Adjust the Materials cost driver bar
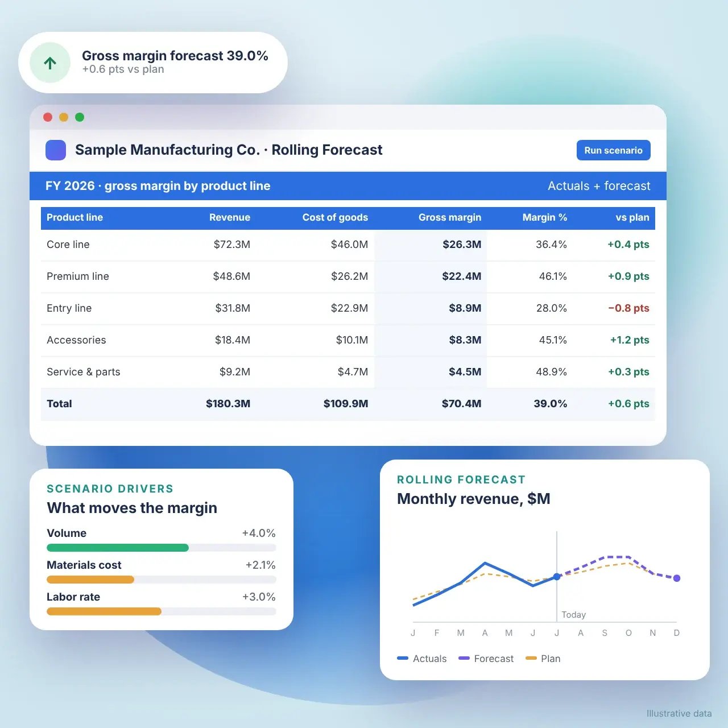 90,580
